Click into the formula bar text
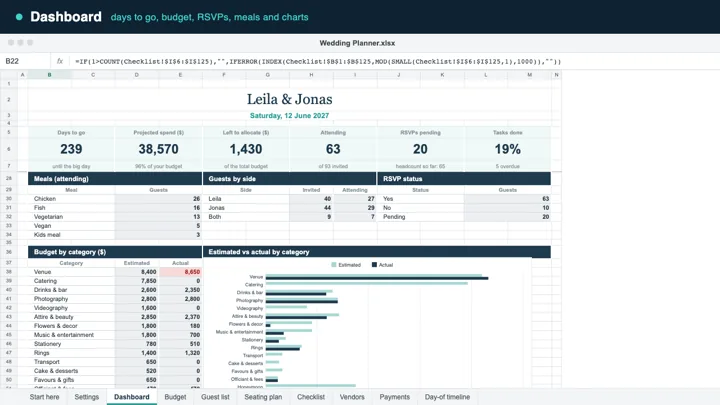The width and height of the screenshot is (720, 405). (318, 62)
